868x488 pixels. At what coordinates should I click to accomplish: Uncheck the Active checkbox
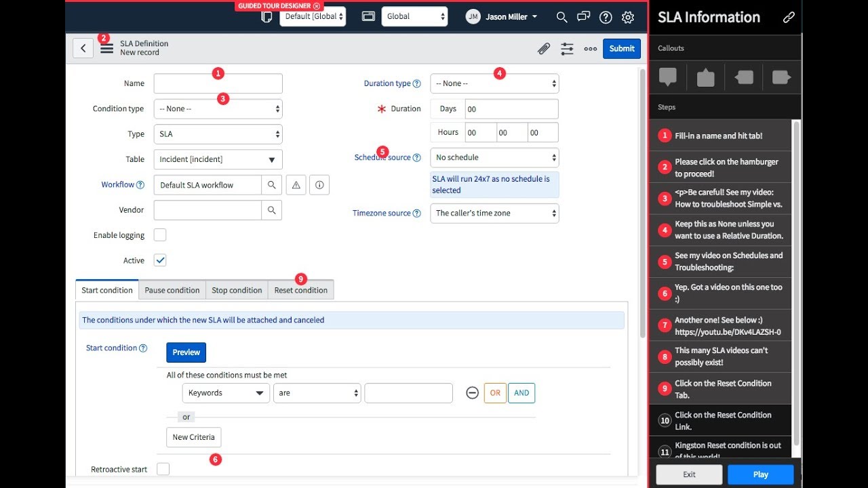160,260
